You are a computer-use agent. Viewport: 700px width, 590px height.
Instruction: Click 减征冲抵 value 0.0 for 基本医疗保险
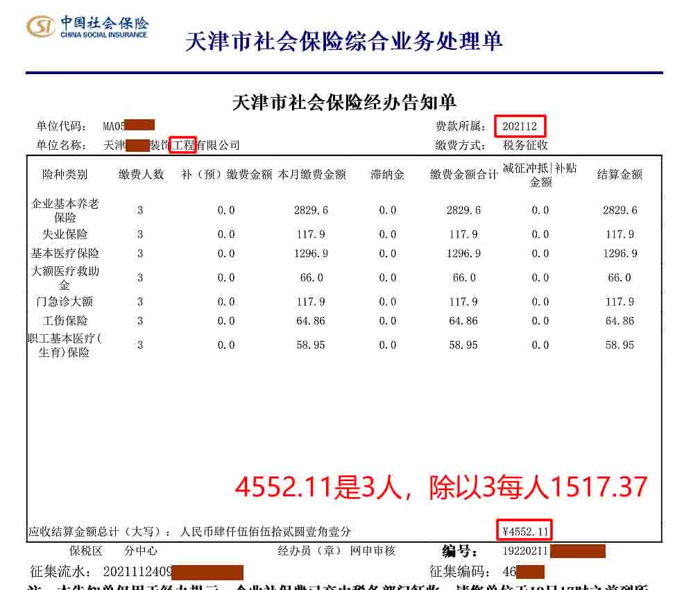tap(540, 254)
